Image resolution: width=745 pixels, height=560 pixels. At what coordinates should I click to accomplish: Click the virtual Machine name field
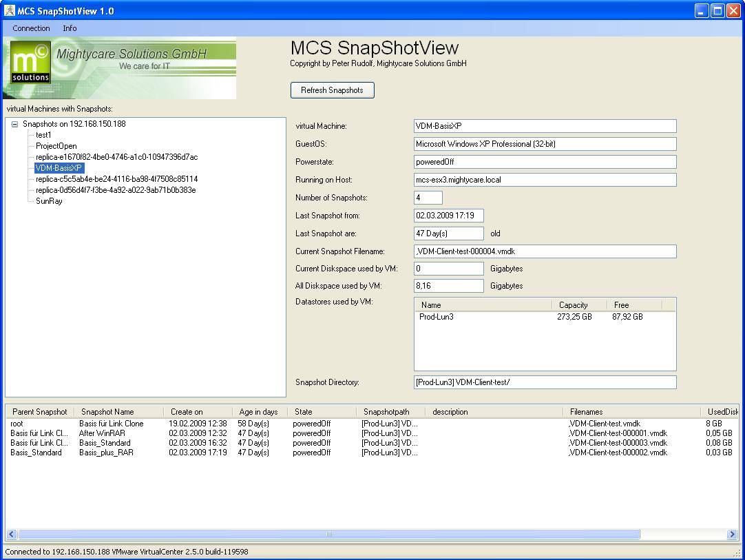click(x=545, y=126)
